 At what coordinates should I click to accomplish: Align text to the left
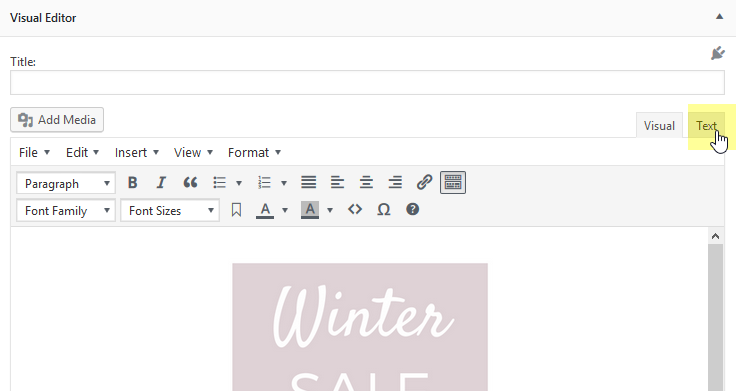coord(337,183)
